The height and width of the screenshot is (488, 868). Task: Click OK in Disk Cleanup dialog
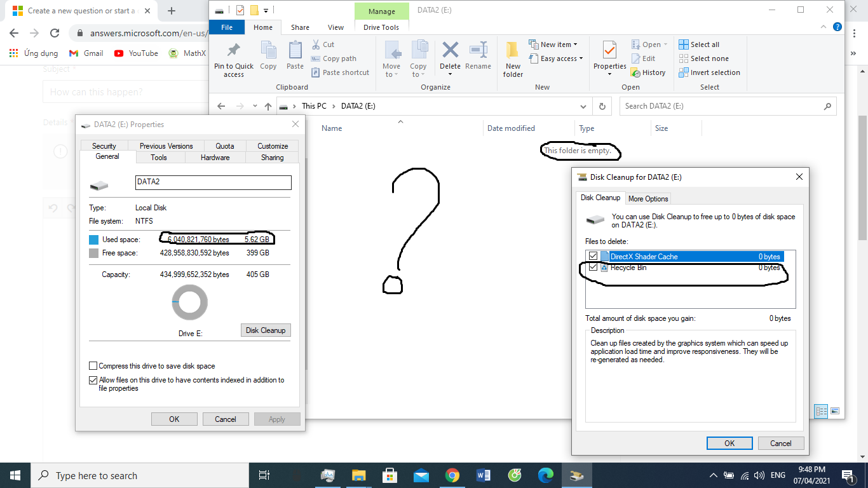(x=729, y=444)
